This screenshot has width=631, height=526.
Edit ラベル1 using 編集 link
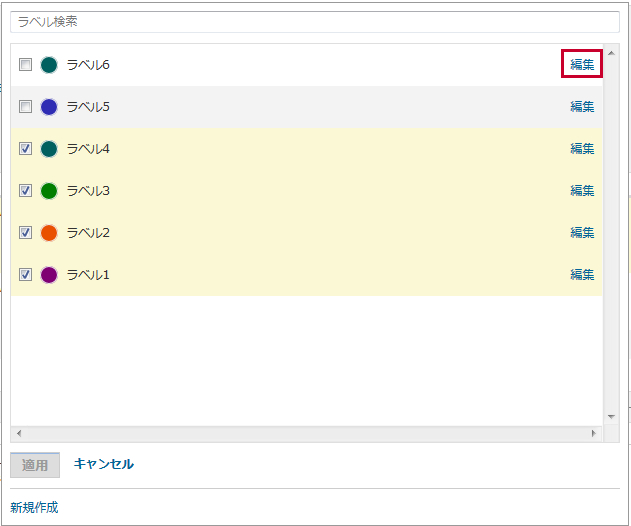(582, 275)
